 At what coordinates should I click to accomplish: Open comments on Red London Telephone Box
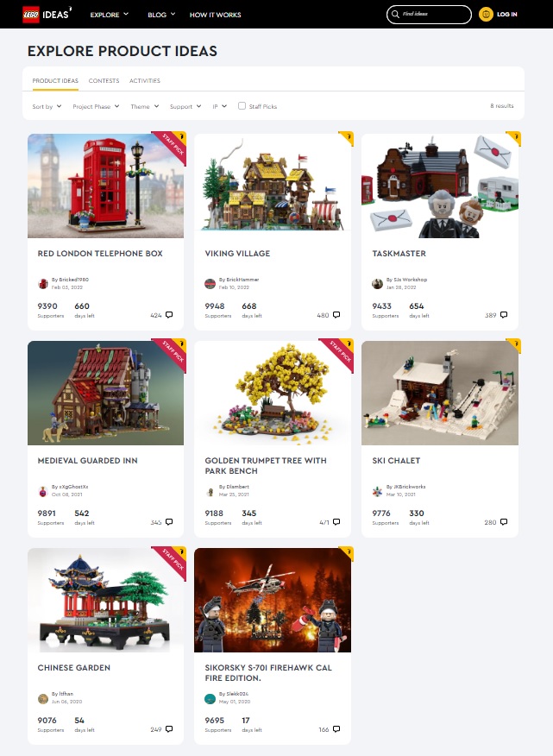169,315
